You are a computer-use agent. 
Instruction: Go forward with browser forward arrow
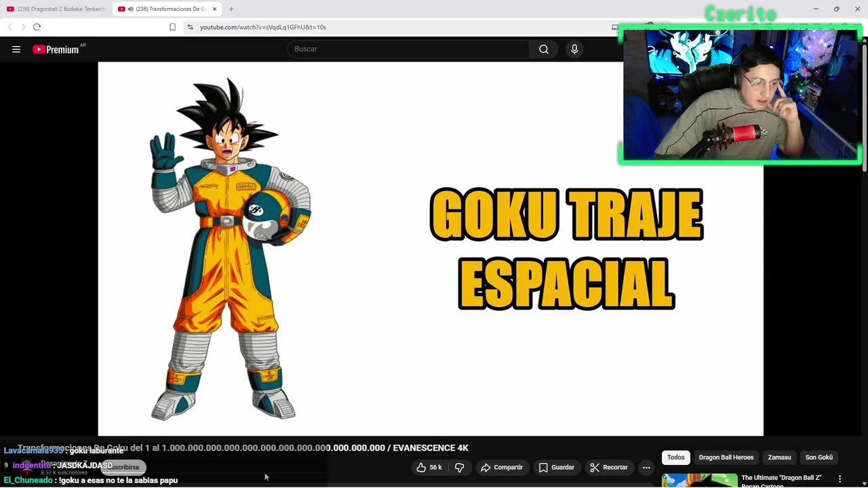22,27
